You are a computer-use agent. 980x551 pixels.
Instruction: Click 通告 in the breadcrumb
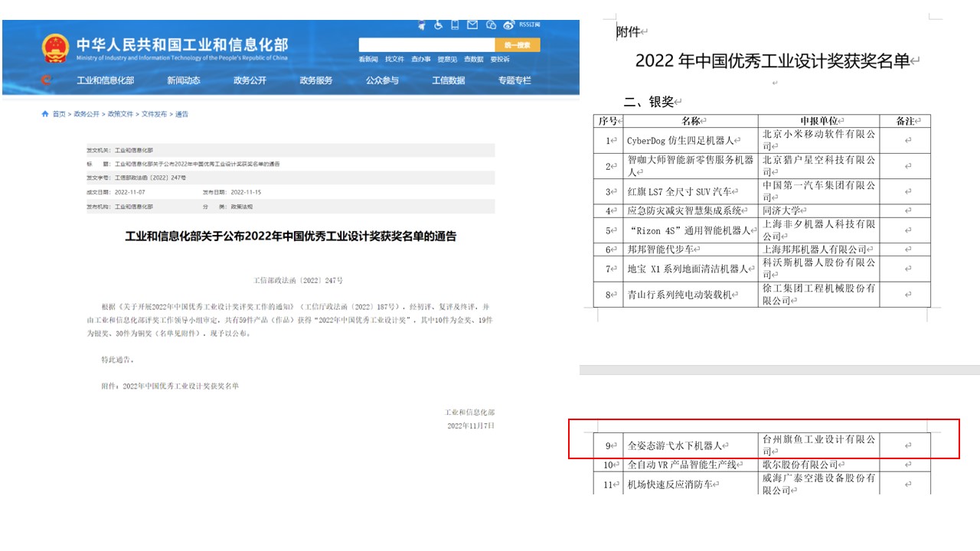[181, 114]
